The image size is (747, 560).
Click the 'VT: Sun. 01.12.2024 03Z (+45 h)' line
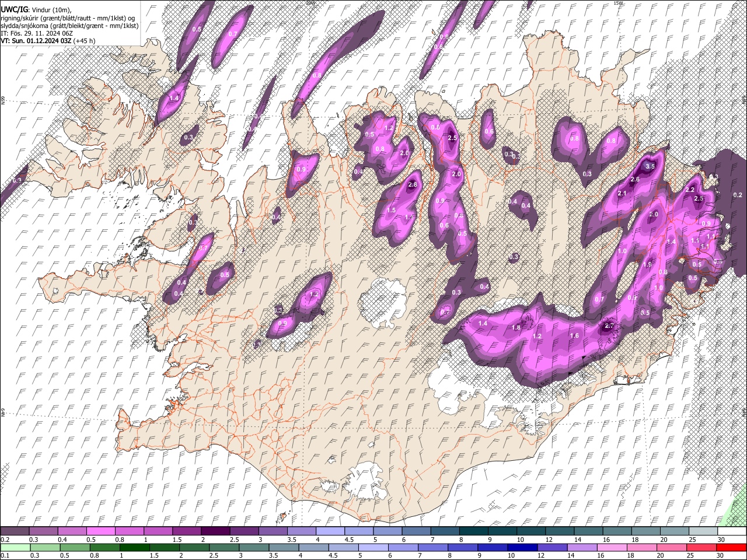tap(48, 41)
